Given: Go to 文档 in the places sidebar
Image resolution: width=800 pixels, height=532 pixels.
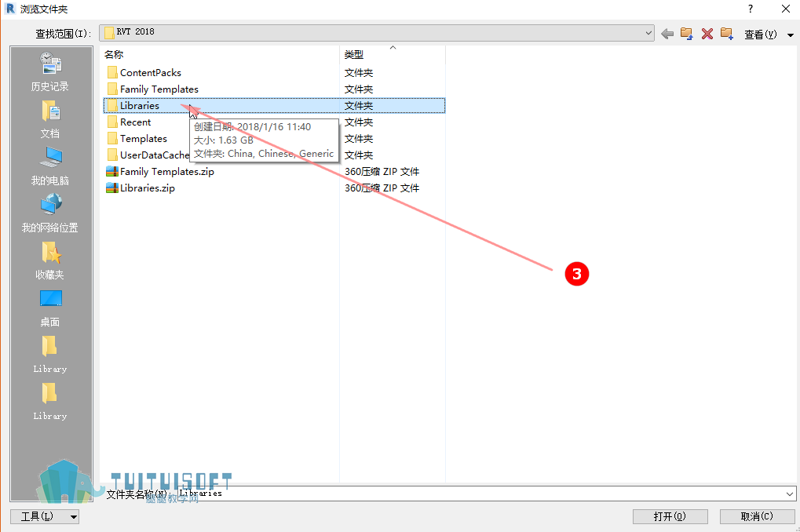Looking at the screenshot, I should click(x=50, y=119).
